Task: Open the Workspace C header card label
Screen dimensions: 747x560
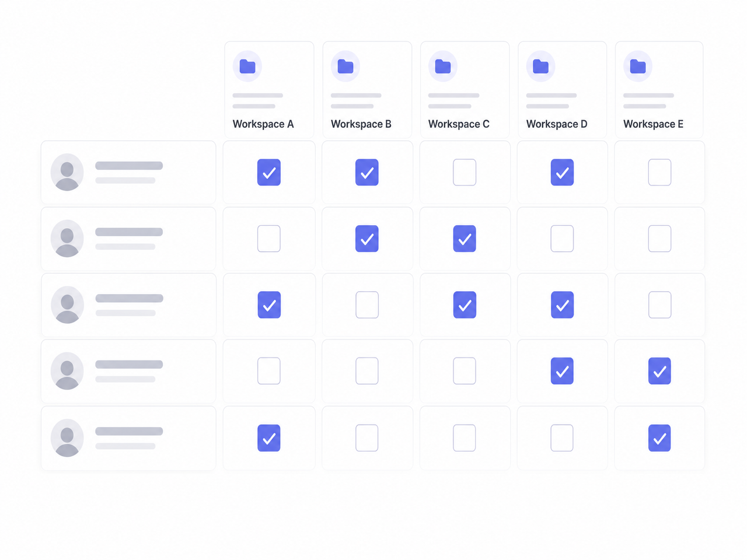Action: [x=459, y=124]
